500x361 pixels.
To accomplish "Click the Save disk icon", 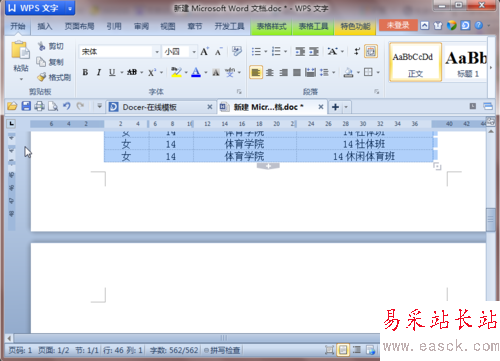I will coord(26,106).
